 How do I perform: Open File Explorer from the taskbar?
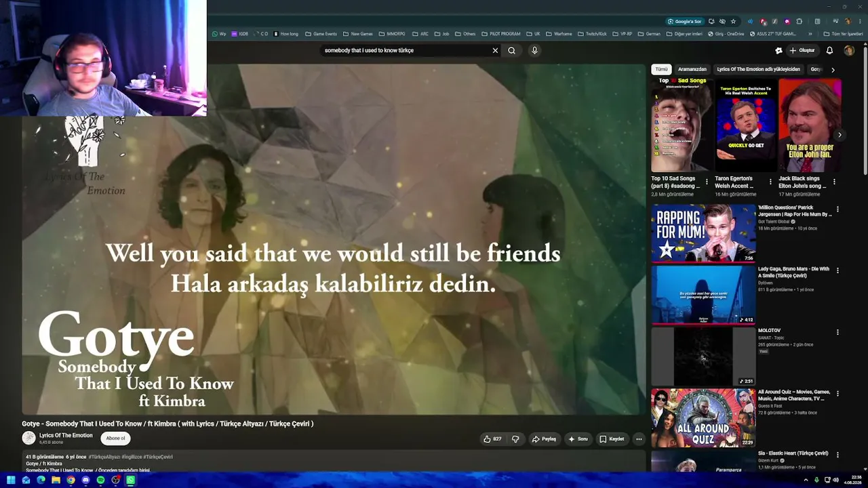56,480
